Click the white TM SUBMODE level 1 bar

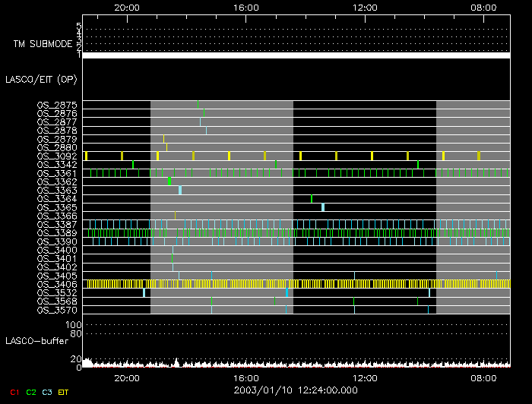[296, 55]
